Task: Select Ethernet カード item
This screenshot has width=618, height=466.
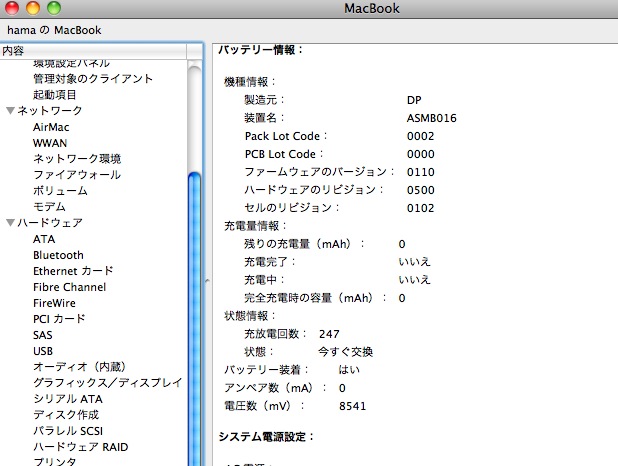Action: pos(73,271)
